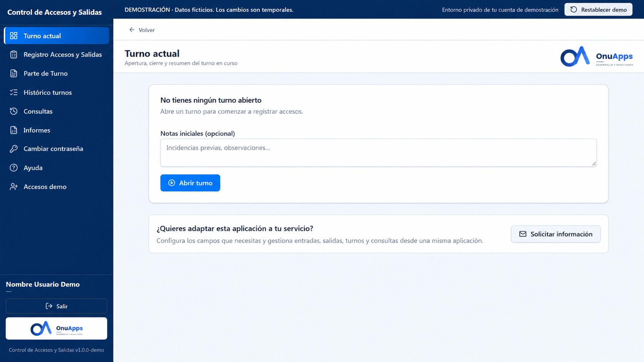
Task: Go to Registro Accesos y Salidas
Action: click(57, 55)
